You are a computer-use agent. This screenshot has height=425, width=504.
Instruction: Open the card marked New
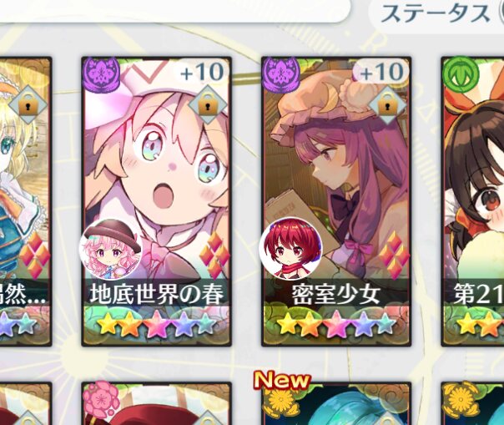coord(336,403)
